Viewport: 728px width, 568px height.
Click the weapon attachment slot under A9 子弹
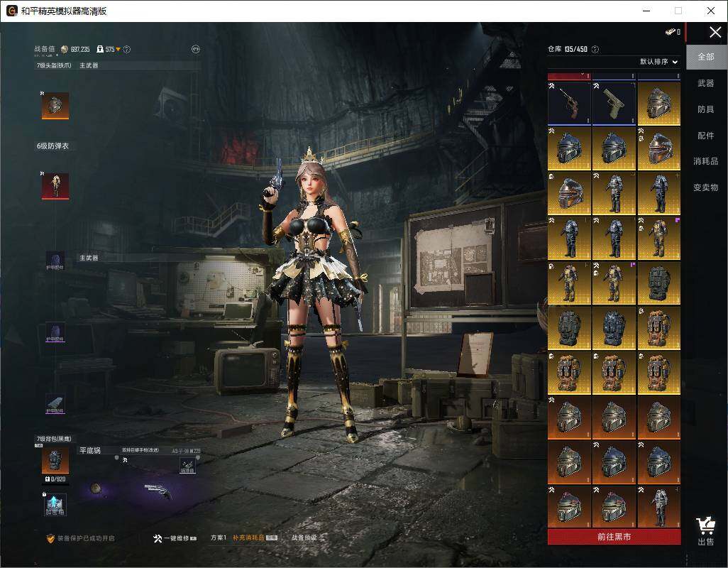point(187,466)
